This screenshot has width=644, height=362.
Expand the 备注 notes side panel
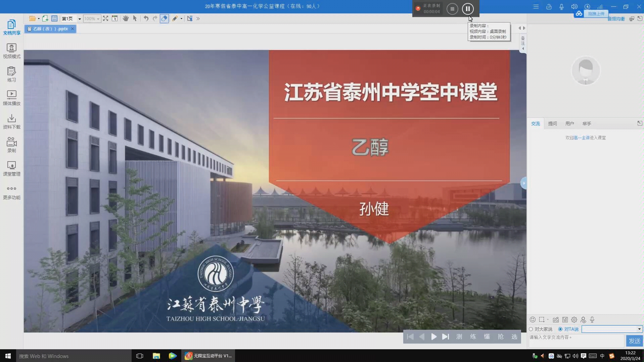[x=523, y=43]
